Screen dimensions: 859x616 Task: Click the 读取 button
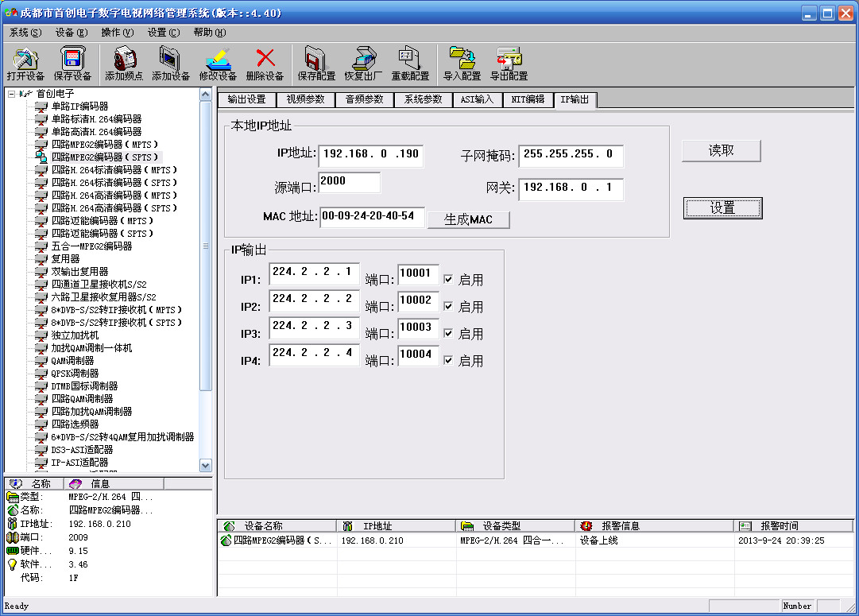click(721, 151)
